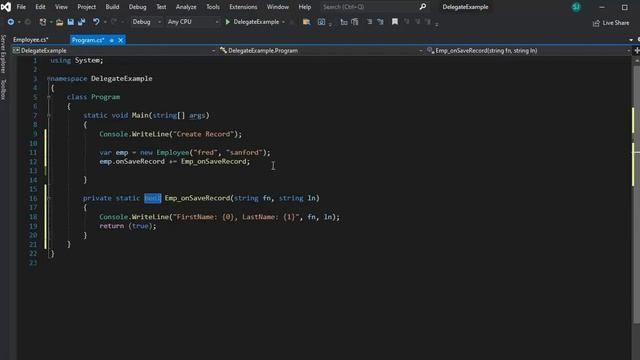The image size is (640, 360).
Task: Open the Help menu
Action: (x=304, y=7)
